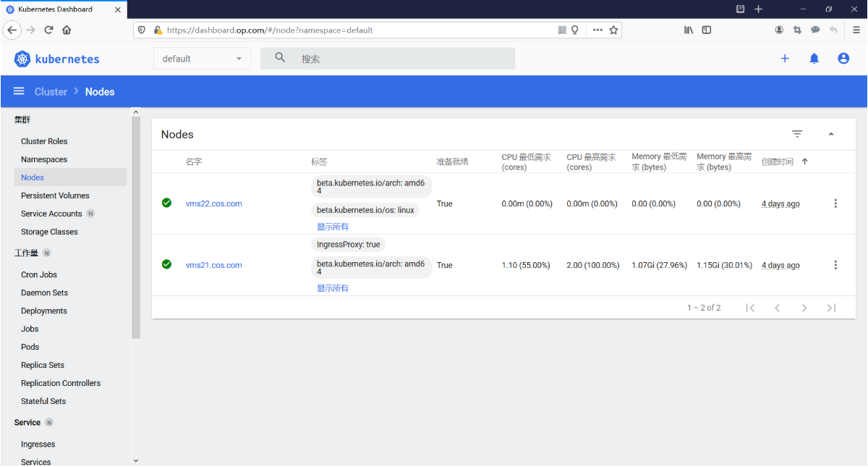The height and width of the screenshot is (467, 868).
Task: Open Stateful Sets in sidebar
Action: (43, 401)
